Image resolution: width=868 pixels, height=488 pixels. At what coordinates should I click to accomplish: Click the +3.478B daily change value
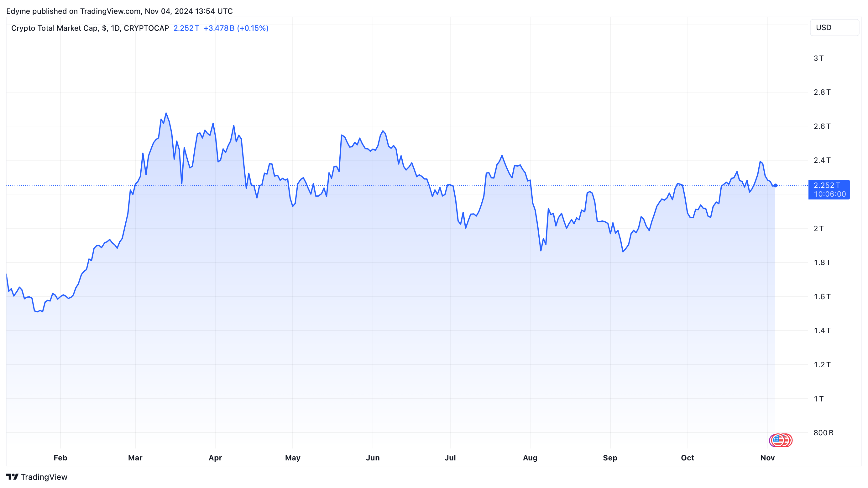coord(219,28)
